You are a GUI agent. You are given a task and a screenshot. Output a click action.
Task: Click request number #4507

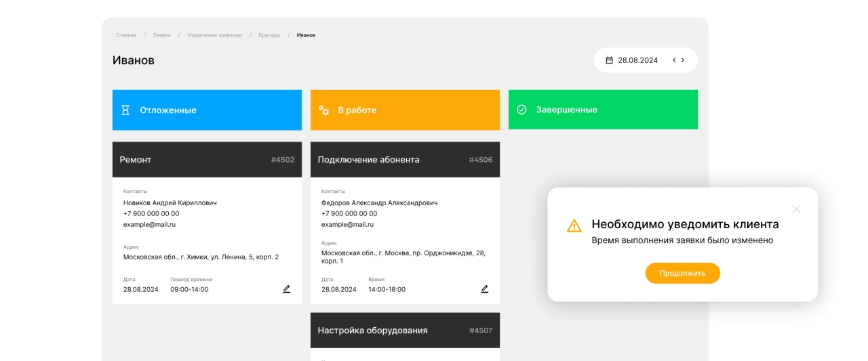click(x=481, y=331)
